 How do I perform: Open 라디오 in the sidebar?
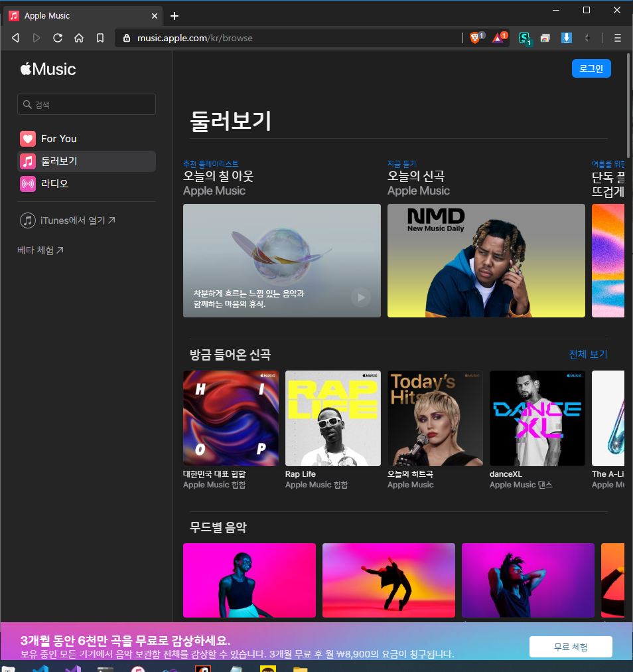[86, 183]
